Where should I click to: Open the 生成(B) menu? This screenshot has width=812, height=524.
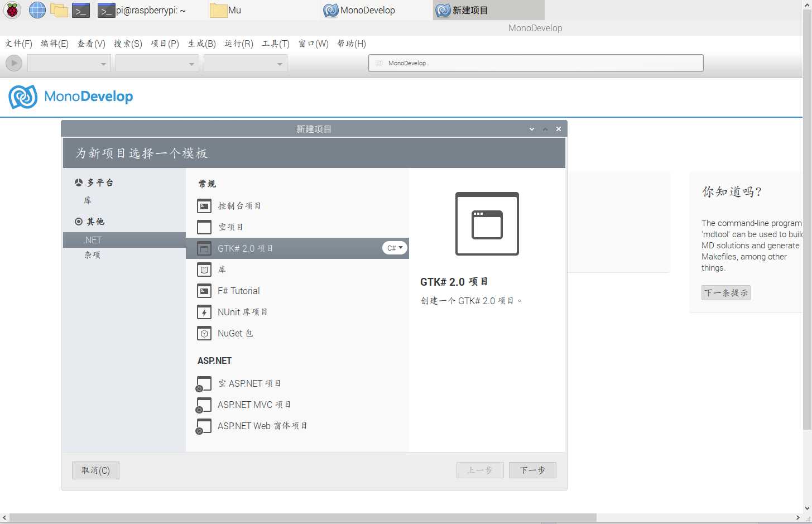point(201,44)
